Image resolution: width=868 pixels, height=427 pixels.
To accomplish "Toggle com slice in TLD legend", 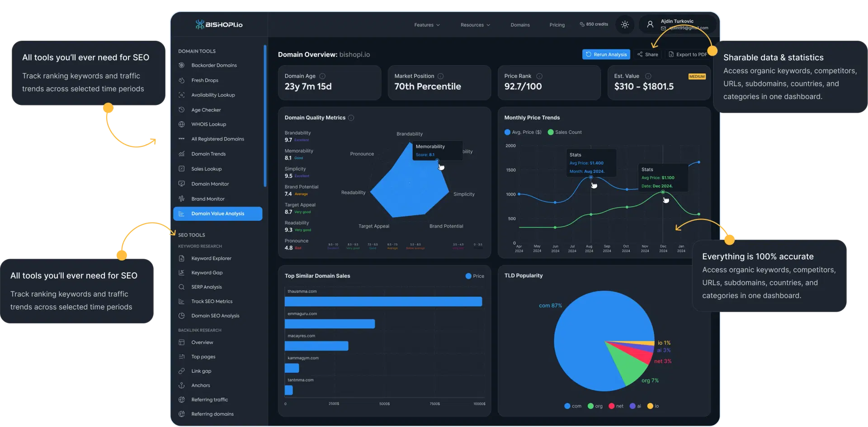I will point(573,406).
